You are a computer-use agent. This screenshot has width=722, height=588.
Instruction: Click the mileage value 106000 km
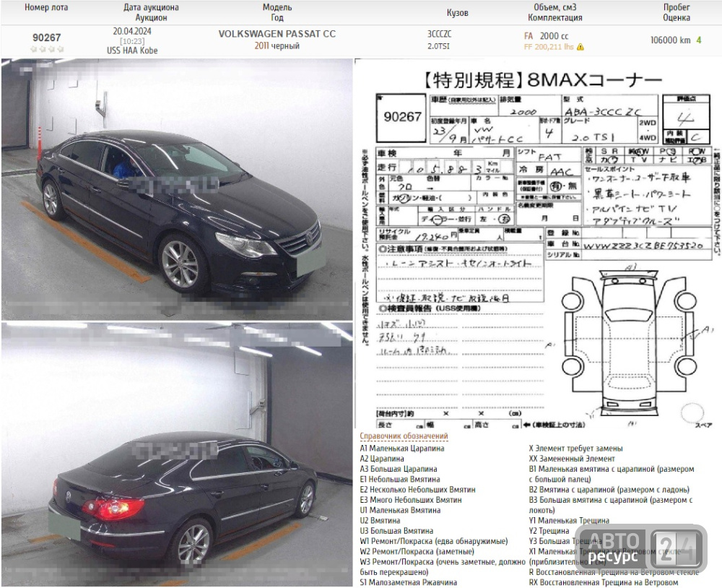671,40
